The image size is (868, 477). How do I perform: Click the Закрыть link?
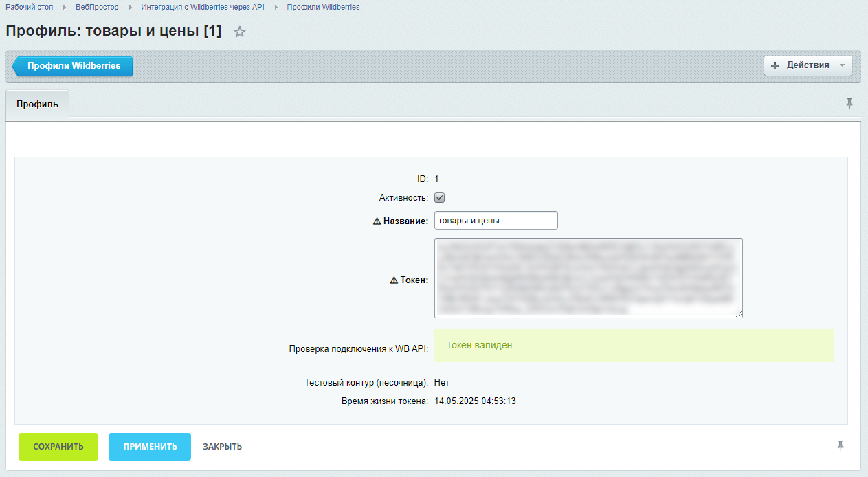222,447
